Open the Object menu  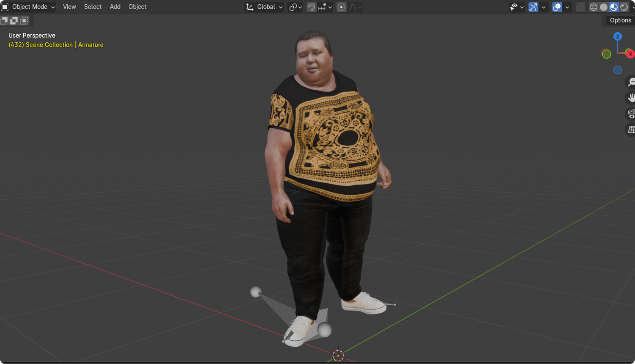[137, 7]
